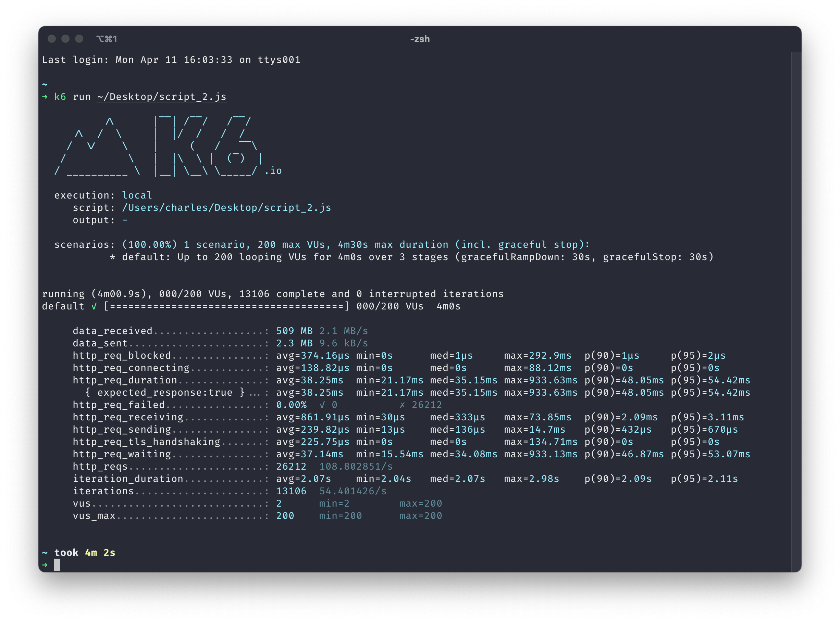Click the Last login line
This screenshot has width=840, height=623.
171,60
